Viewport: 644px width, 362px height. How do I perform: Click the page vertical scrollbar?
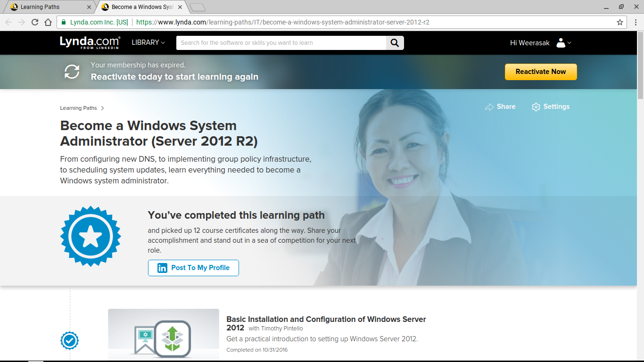[x=640, y=66]
